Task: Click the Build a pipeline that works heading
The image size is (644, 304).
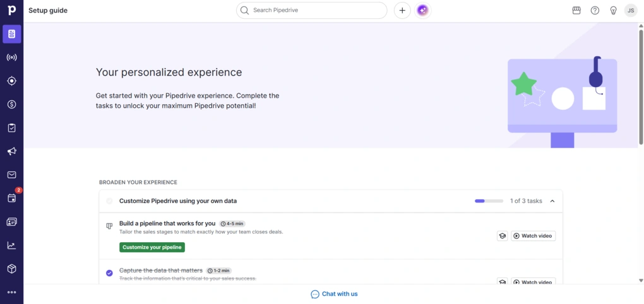Action: pyautogui.click(x=167, y=224)
